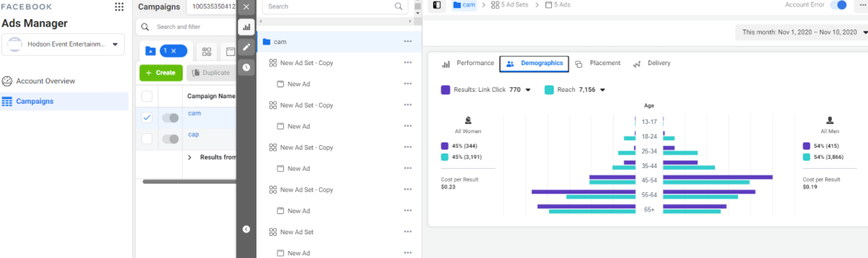Open three-dot menu for cam campaign

(x=408, y=41)
